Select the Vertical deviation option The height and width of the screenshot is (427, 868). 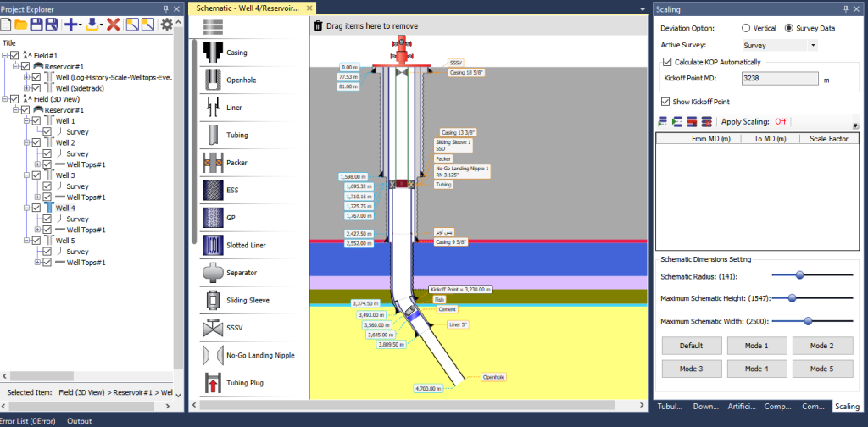(747, 28)
